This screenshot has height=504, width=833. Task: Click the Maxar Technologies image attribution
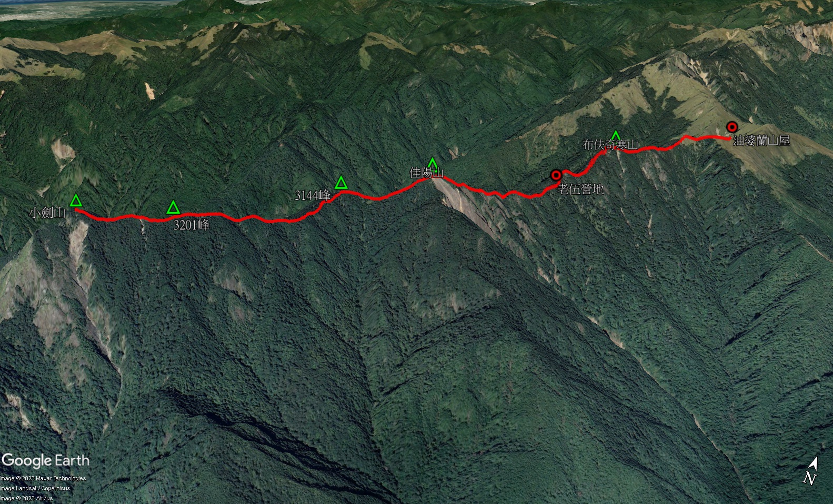coord(43,478)
